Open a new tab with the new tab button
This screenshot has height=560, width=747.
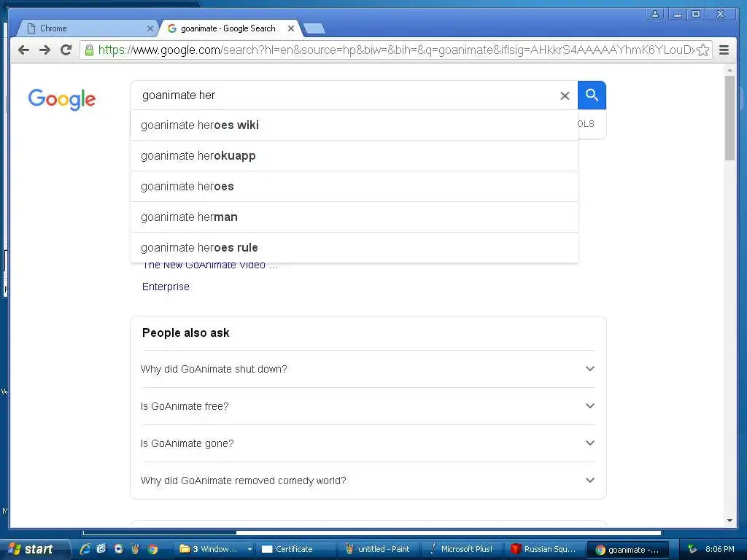(x=314, y=28)
